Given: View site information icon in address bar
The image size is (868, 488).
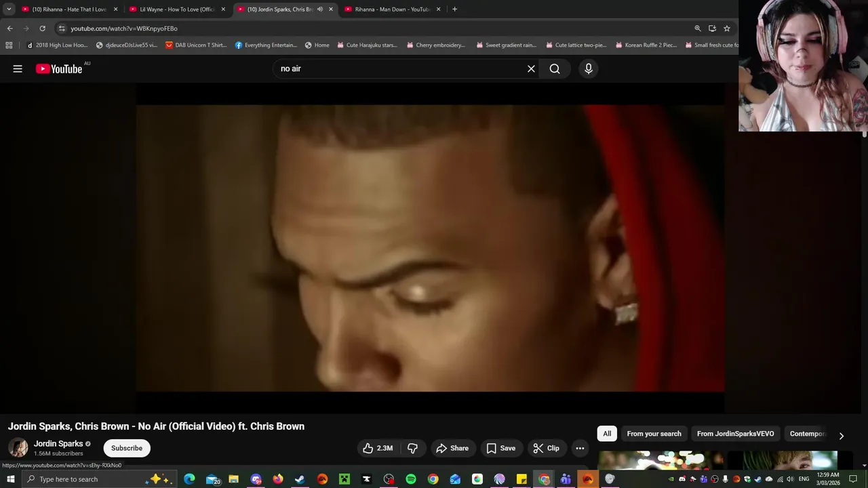Looking at the screenshot, I should [x=62, y=28].
